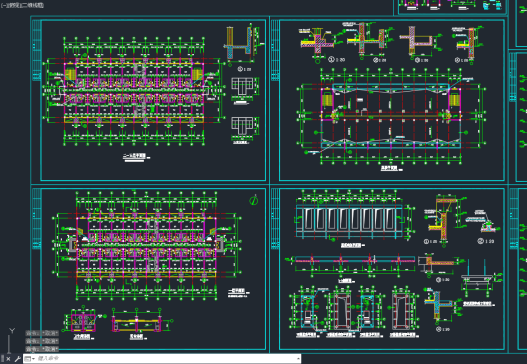Click the UCS Y-axis icon
The width and height of the screenshot is (527, 364).
coord(12,331)
